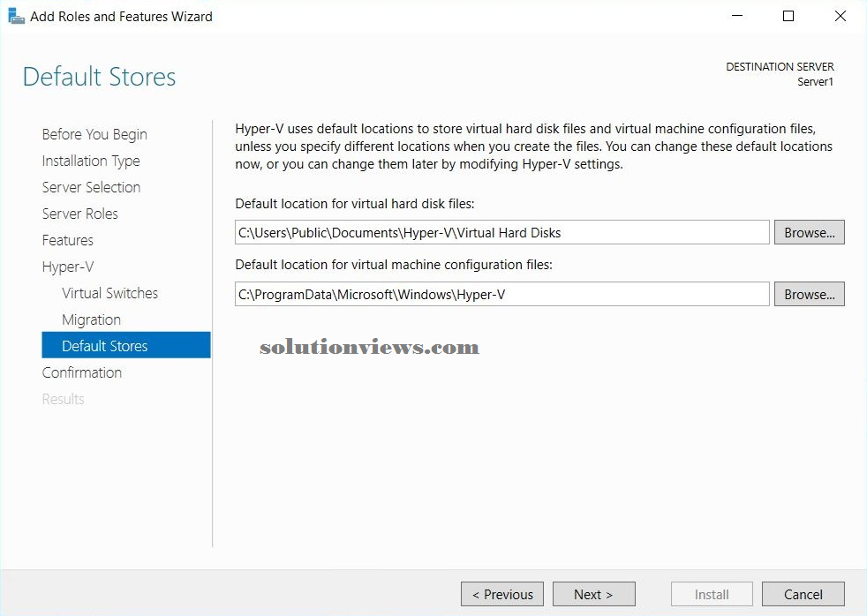Maximize the wizard window
The height and width of the screenshot is (616, 867).
[788, 16]
